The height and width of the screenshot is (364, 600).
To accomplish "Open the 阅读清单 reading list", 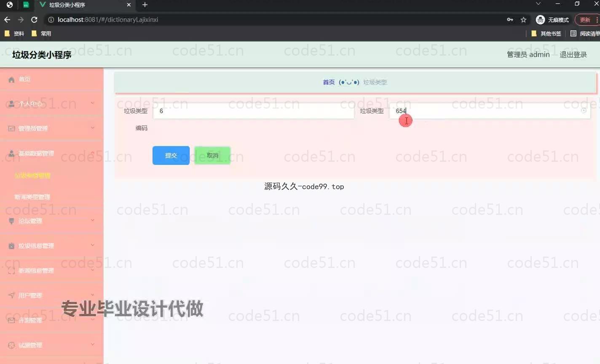I will click(585, 34).
